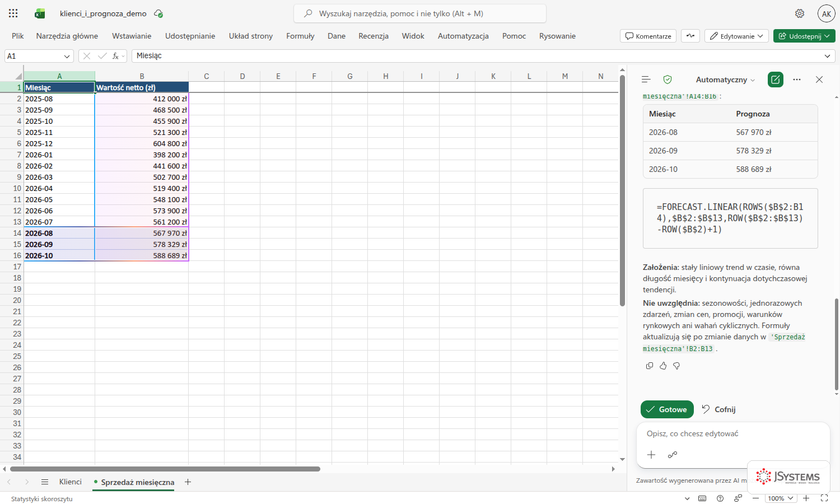Click the Statystyki skoroszytu status entry

(42, 498)
